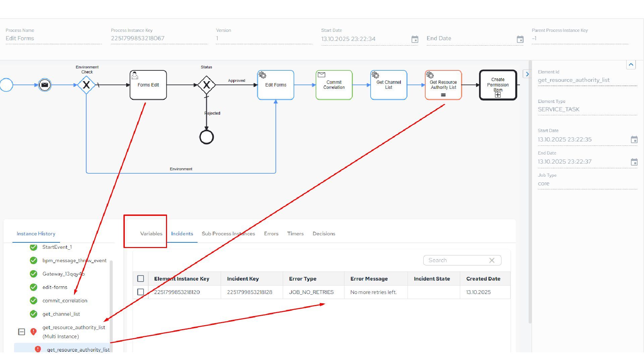
Task: Select the Get Resource Authority List task
Action: coord(443,85)
